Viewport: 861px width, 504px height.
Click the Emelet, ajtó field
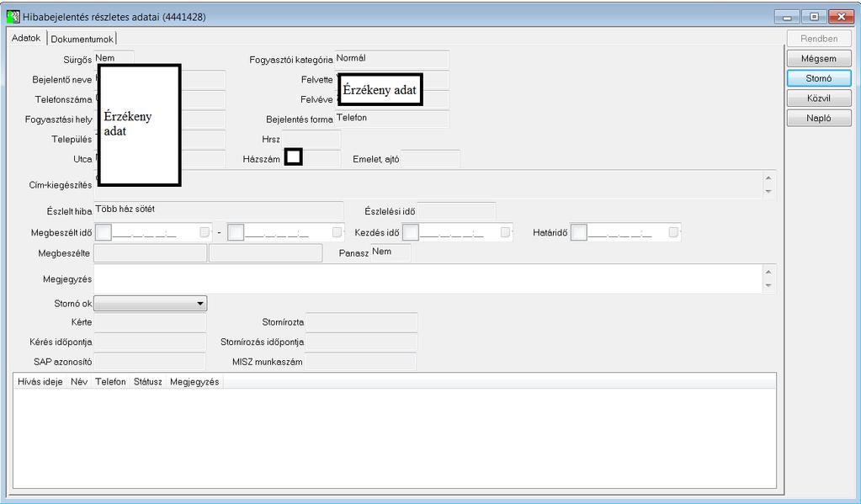(430, 159)
